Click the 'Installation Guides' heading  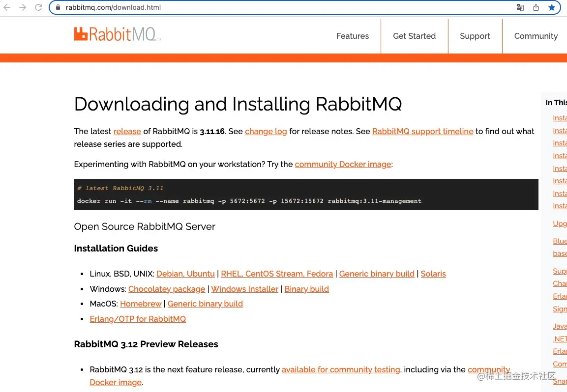click(116, 249)
